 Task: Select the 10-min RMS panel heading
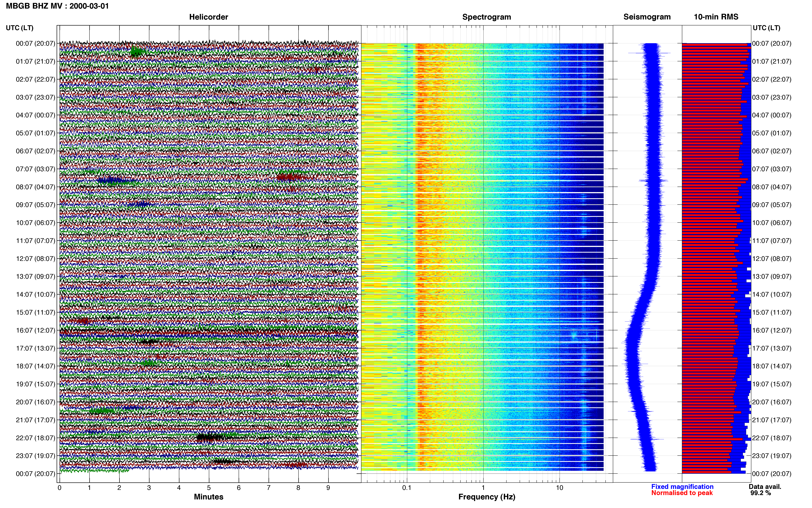click(716, 17)
